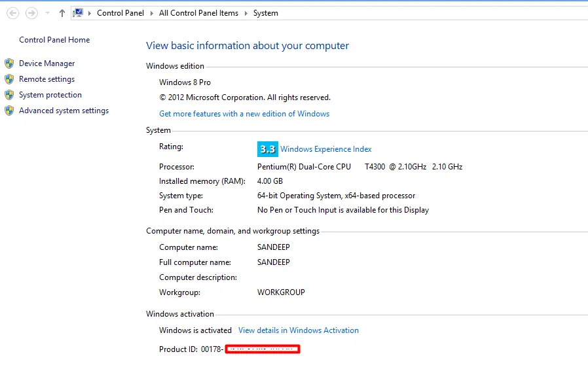Image resolution: width=588 pixels, height=386 pixels.
Task: Click the computer icon in address bar
Action: point(78,12)
